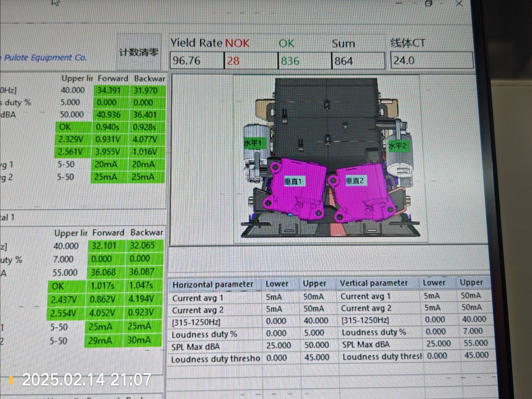Select the 水平2 motor label on diagram

[397, 146]
